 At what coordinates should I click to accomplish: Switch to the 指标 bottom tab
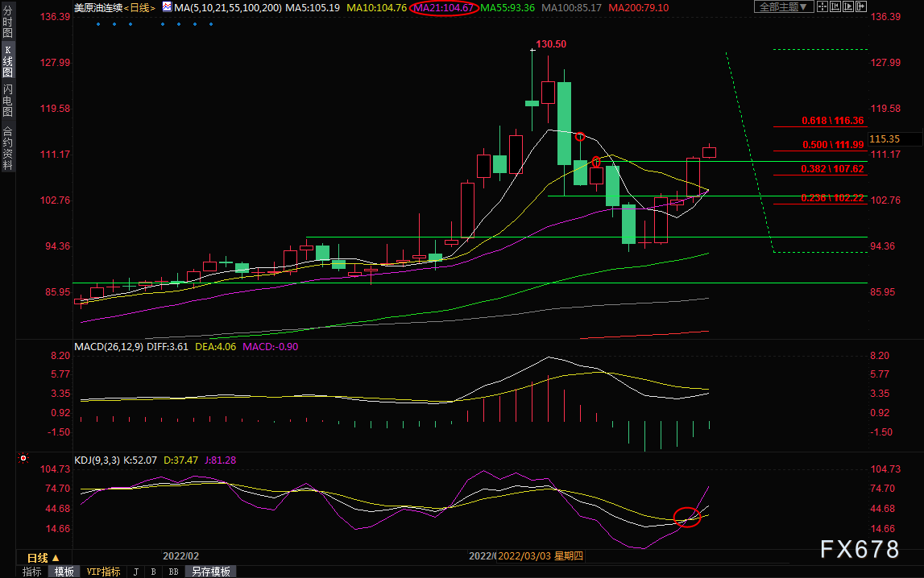pos(32,572)
